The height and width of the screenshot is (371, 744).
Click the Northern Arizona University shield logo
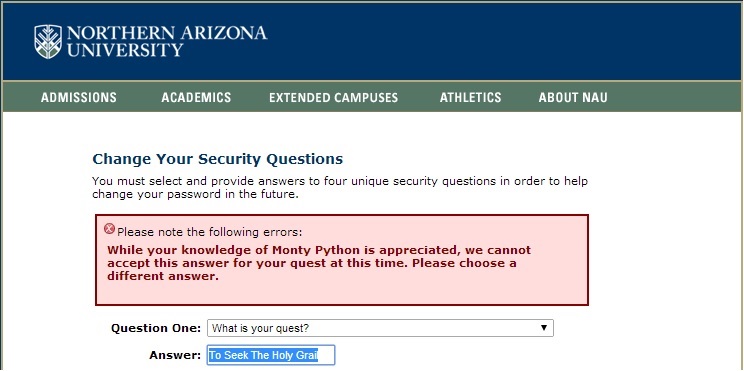tap(48, 41)
